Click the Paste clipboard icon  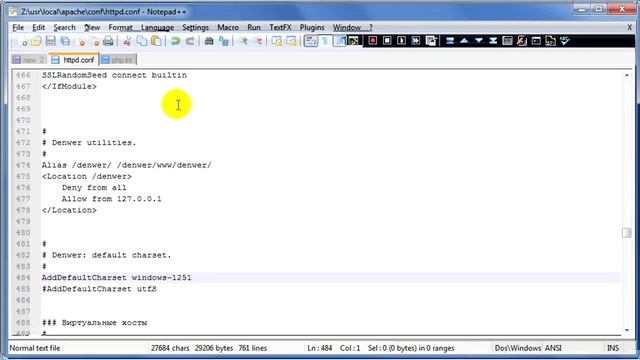tap(156, 41)
